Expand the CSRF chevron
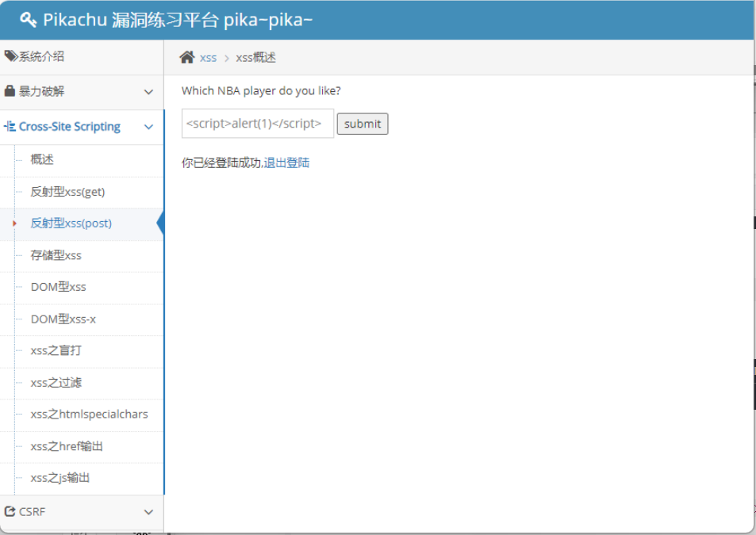The height and width of the screenshot is (535, 756). pyautogui.click(x=148, y=512)
